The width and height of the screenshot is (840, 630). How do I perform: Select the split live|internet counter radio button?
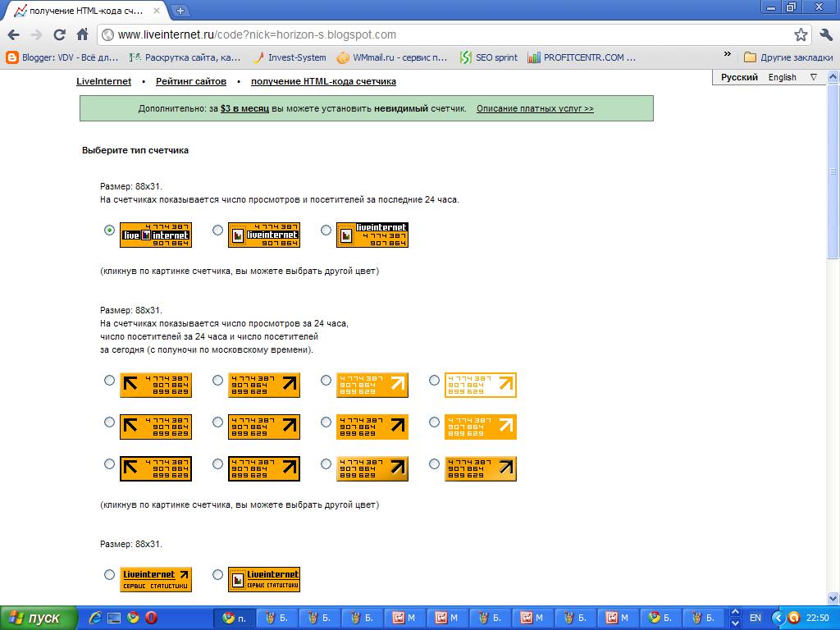[109, 231]
